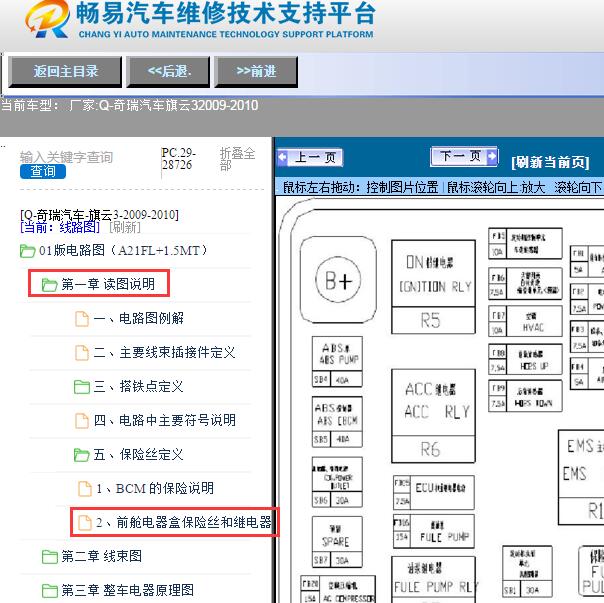Click the page icon beside 1、BCM 的保险说明
This screenshot has width=604, height=603.
pyautogui.click(x=85, y=489)
